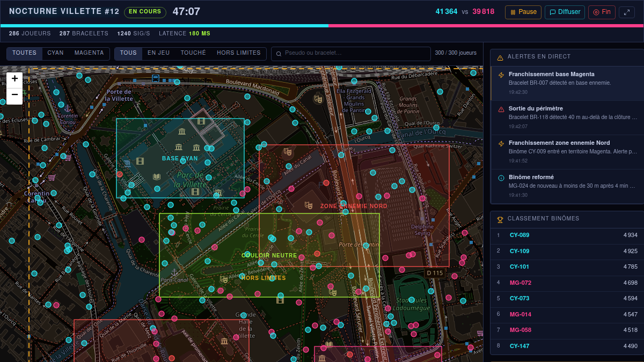
Task: Click the theatre masks icon near Ella Fitzgerald
Action: (318, 99)
